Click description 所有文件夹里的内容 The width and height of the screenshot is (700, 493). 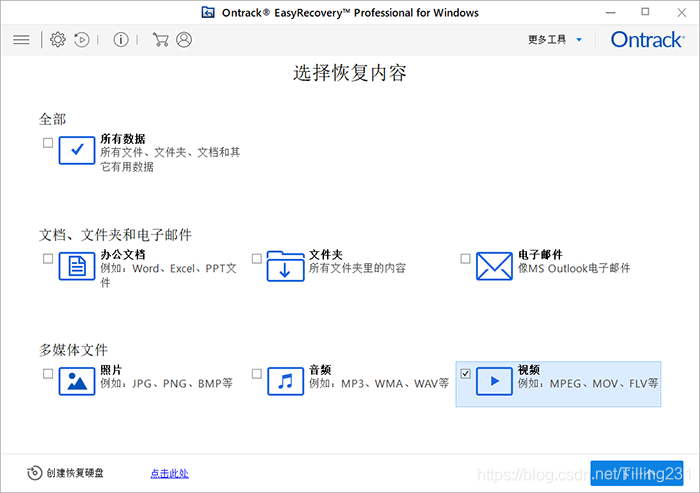coord(358,268)
